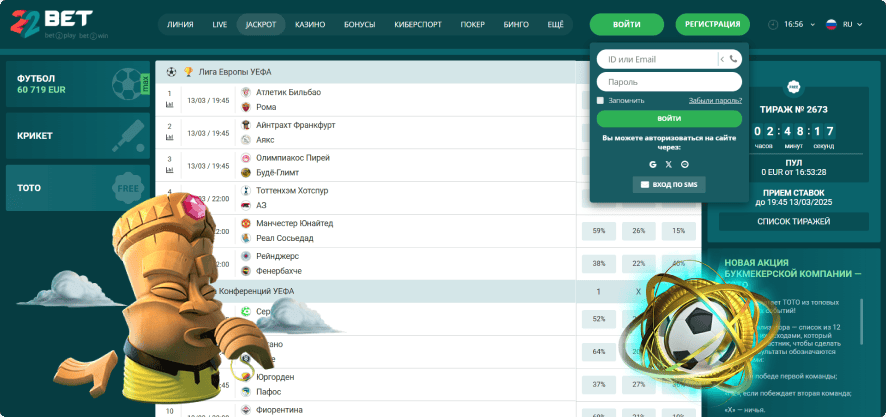The height and width of the screenshot is (417, 886).
Task: Open the statistics icon for match 2
Action: point(170,137)
